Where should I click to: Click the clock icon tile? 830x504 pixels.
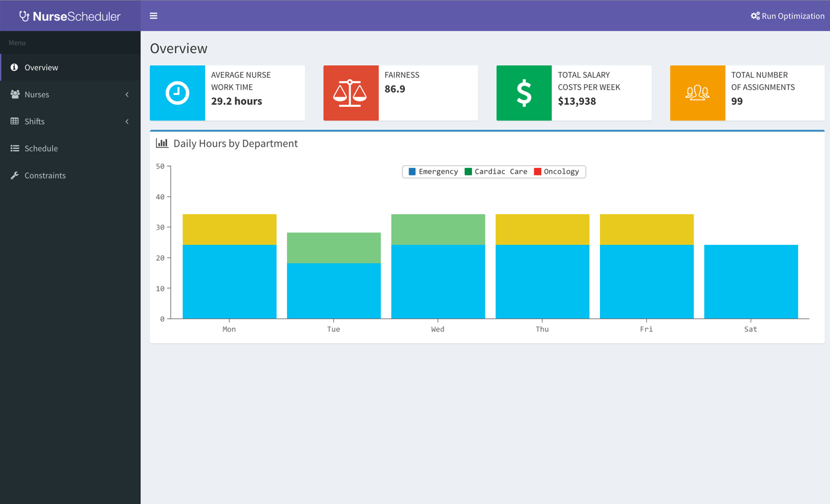177,93
